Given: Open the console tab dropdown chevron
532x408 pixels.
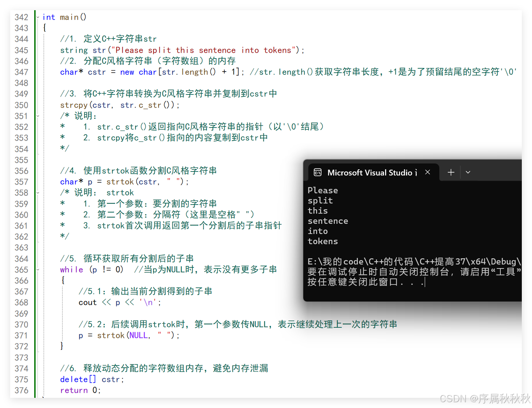Looking at the screenshot, I should [468, 172].
